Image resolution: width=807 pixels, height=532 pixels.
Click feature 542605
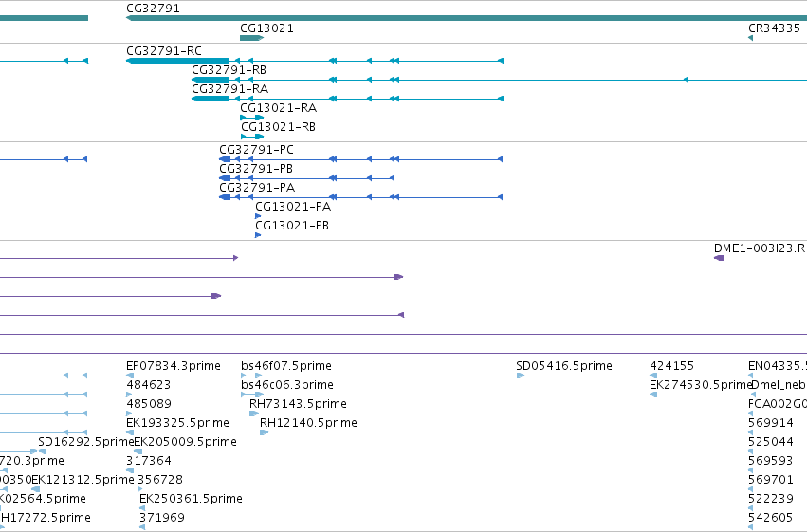pyautogui.click(x=770, y=518)
